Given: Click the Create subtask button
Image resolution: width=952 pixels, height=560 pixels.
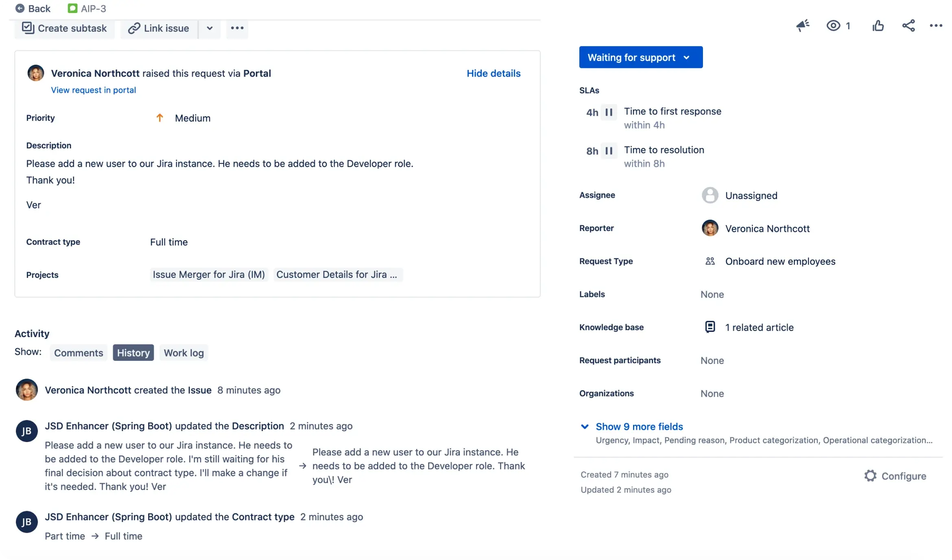Looking at the screenshot, I should 64,28.
